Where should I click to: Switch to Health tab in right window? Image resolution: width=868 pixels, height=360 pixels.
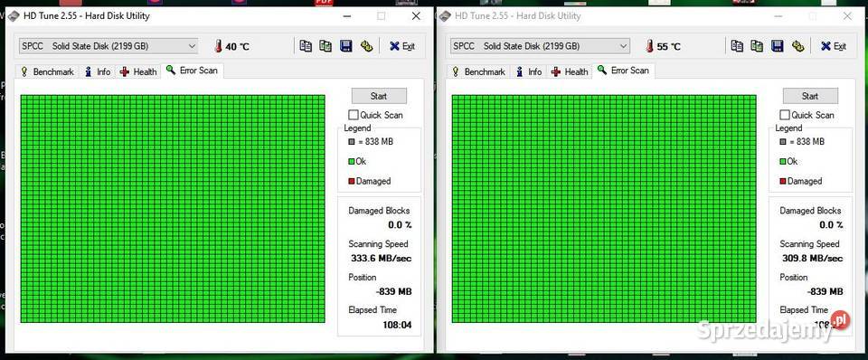pyautogui.click(x=570, y=71)
